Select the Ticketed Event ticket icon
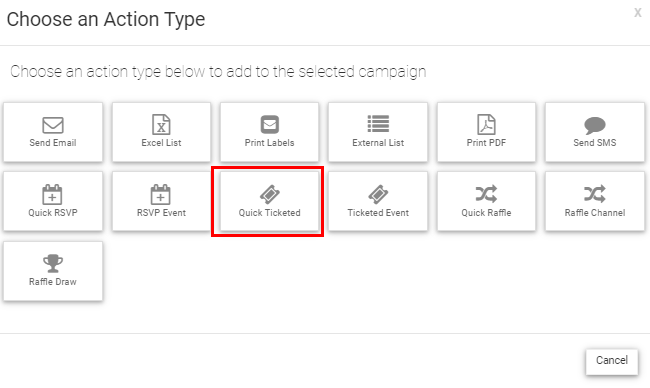650x388 pixels. tap(378, 194)
